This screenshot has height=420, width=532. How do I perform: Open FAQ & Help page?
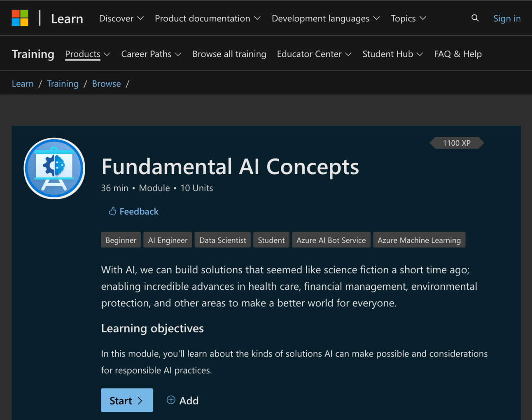click(x=458, y=54)
